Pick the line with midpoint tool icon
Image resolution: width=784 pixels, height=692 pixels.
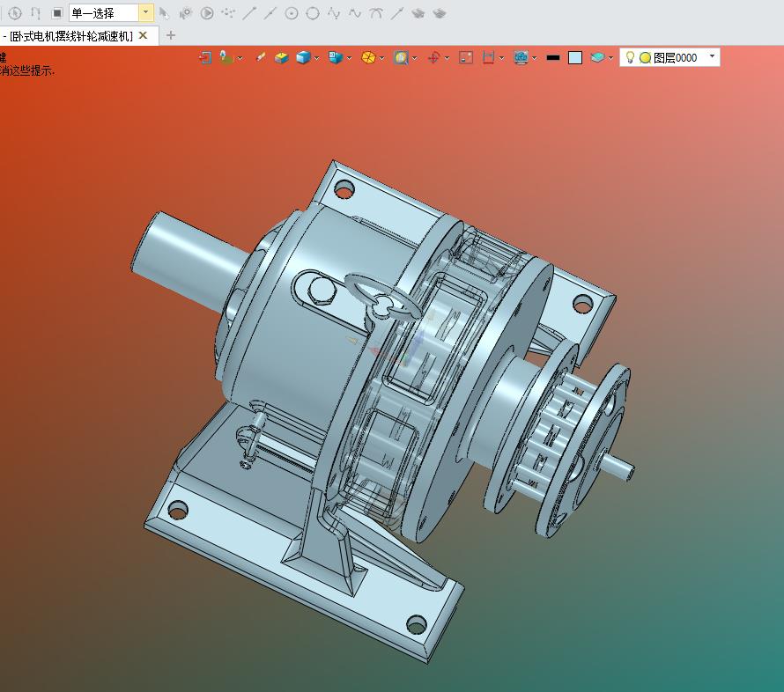pos(270,13)
